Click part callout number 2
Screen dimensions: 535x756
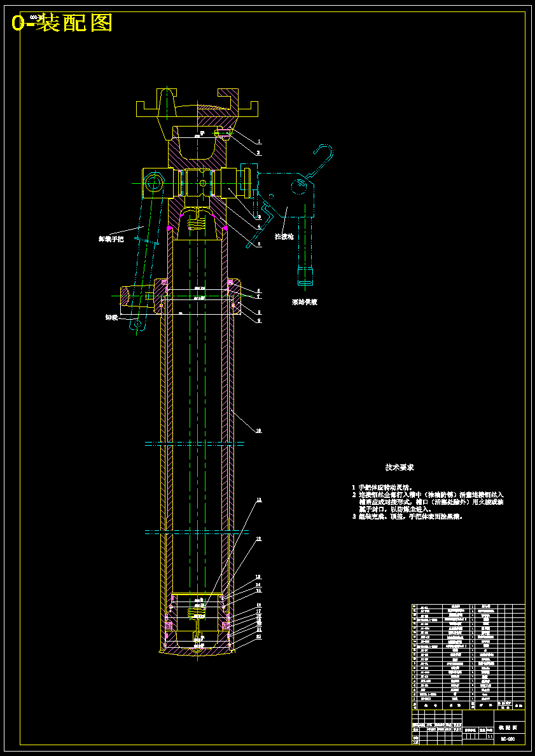click(x=258, y=153)
